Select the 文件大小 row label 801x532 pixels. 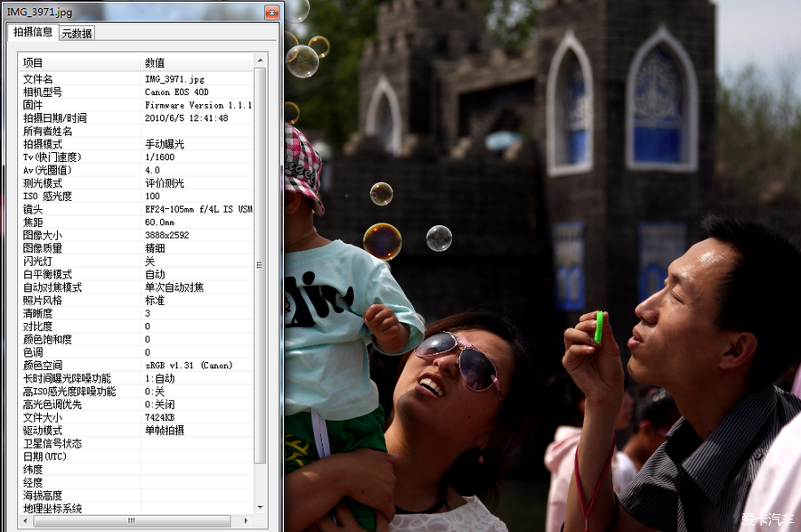(43, 417)
